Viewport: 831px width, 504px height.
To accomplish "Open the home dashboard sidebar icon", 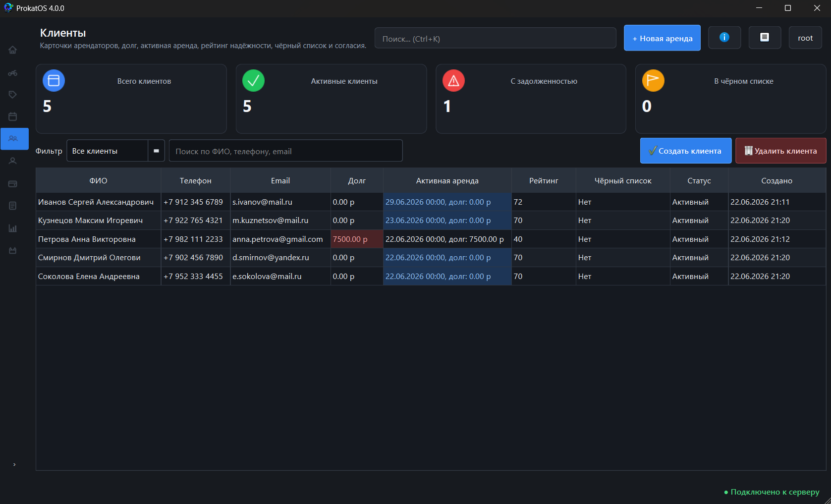I will coord(13,50).
